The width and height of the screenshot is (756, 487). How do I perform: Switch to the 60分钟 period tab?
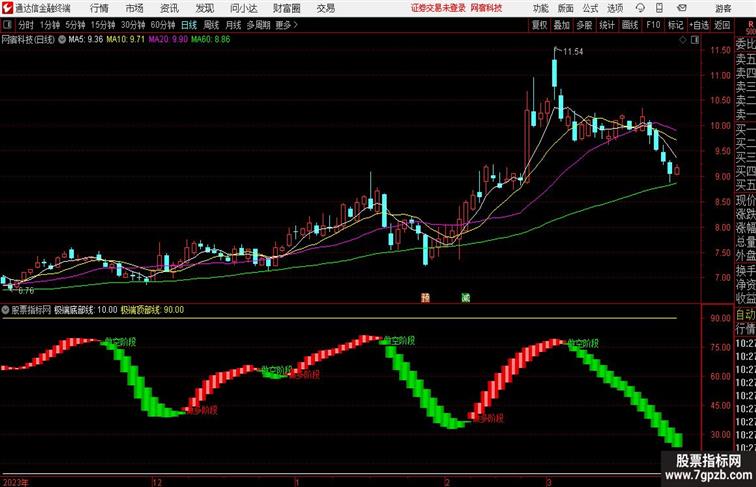[163, 25]
